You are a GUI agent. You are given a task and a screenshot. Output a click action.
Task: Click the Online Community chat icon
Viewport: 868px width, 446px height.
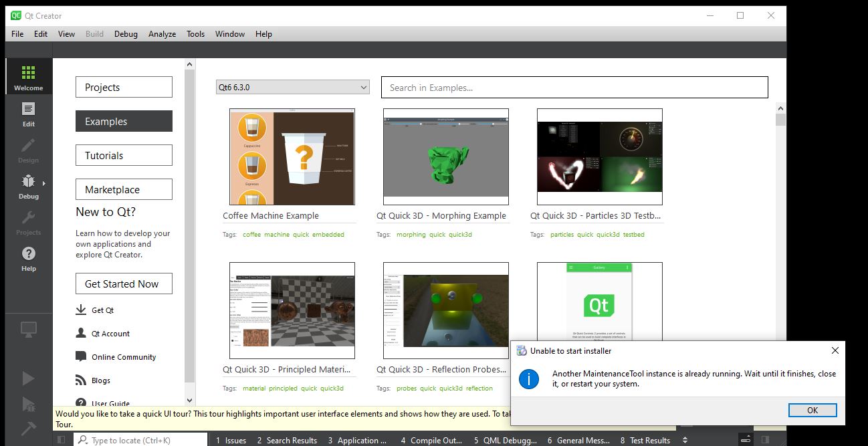click(81, 356)
